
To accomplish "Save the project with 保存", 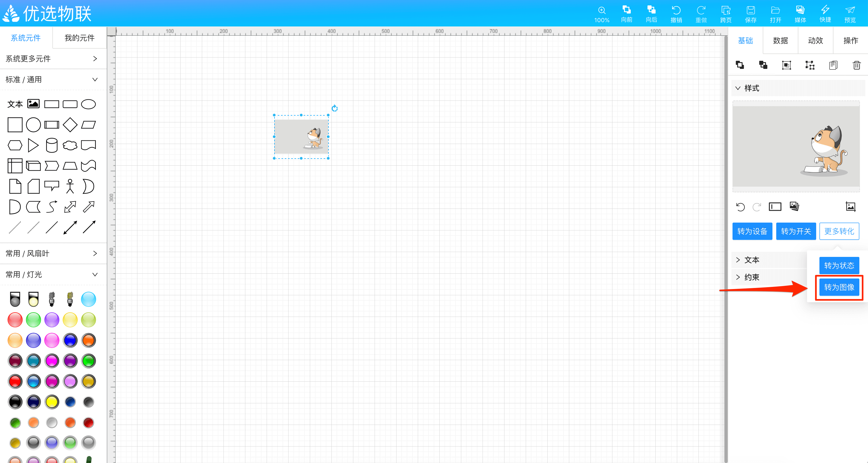I will [751, 14].
